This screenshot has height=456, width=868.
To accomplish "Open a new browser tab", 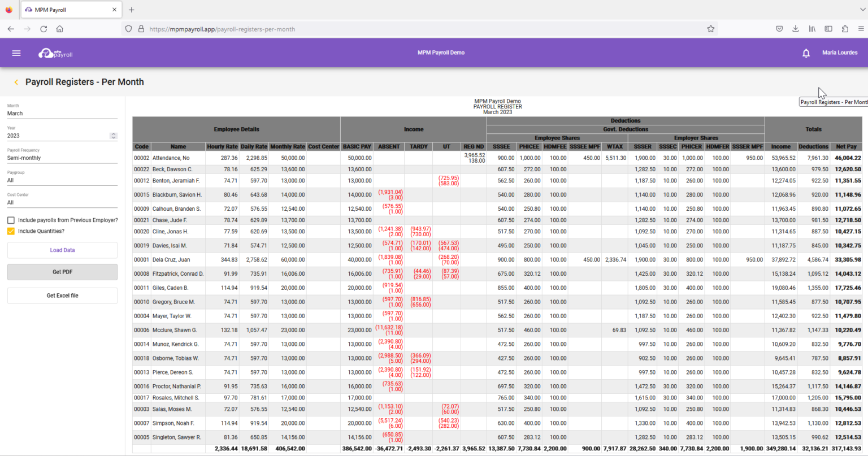I will click(132, 10).
